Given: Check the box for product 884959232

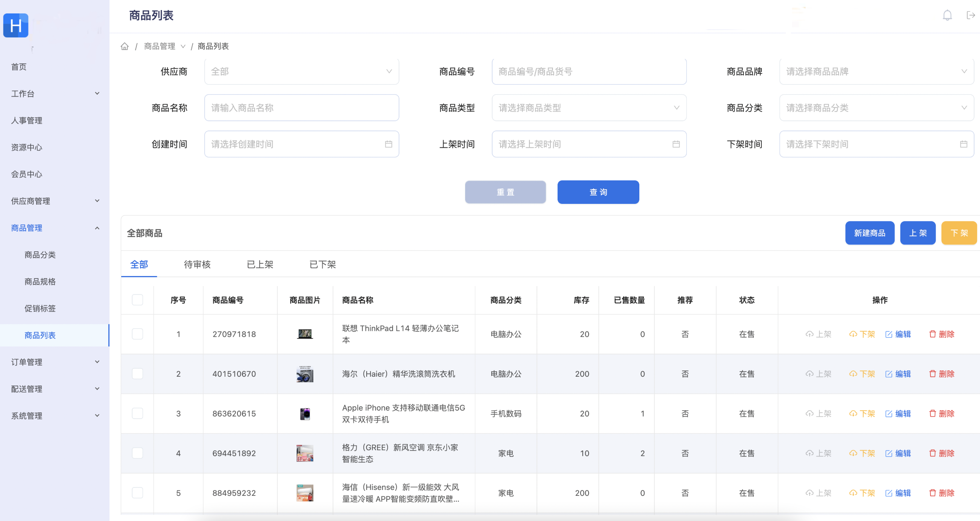Looking at the screenshot, I should 138,493.
